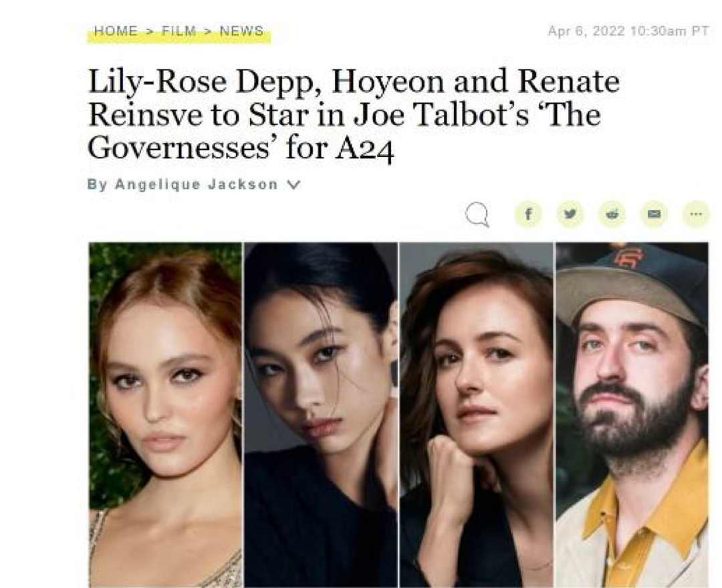The width and height of the screenshot is (722, 588).
Task: Open photo of woman with auburn hair
Action: click(x=165, y=414)
